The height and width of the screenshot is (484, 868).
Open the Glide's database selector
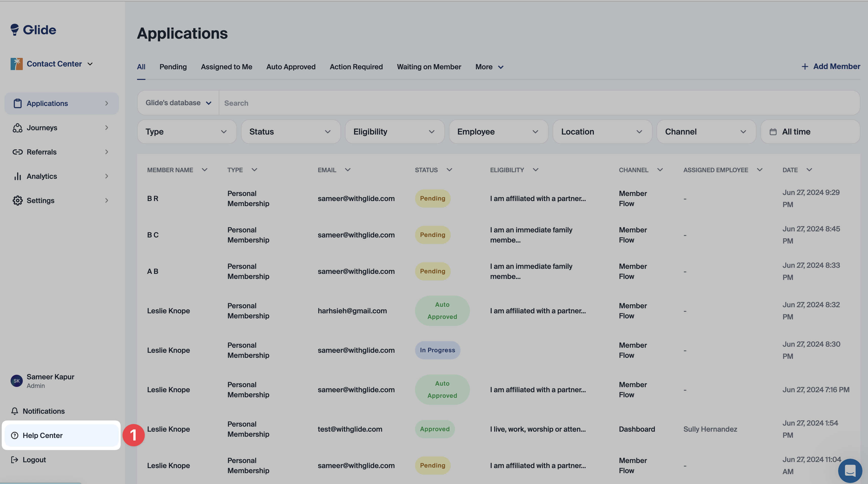point(178,103)
